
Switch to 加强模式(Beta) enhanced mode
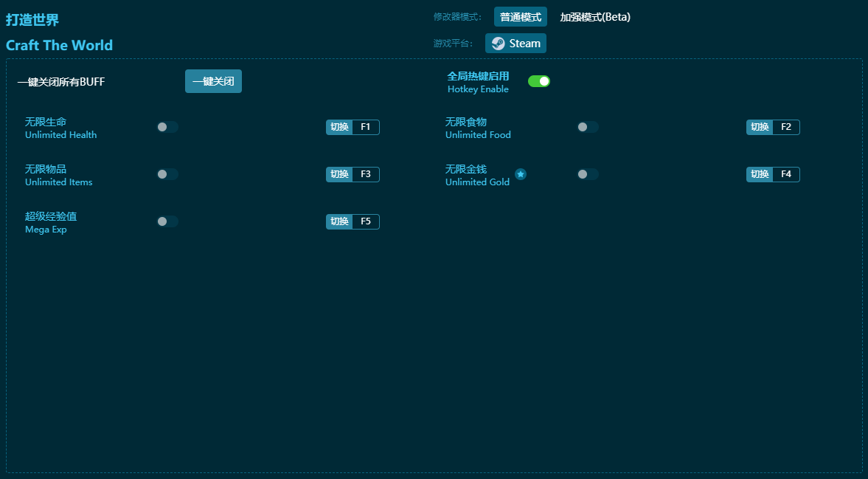(594, 17)
